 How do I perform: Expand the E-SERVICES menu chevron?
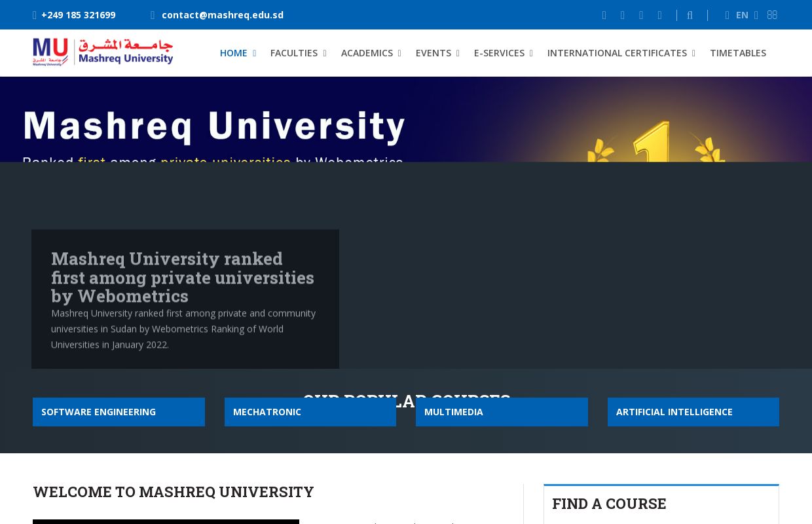point(531,53)
